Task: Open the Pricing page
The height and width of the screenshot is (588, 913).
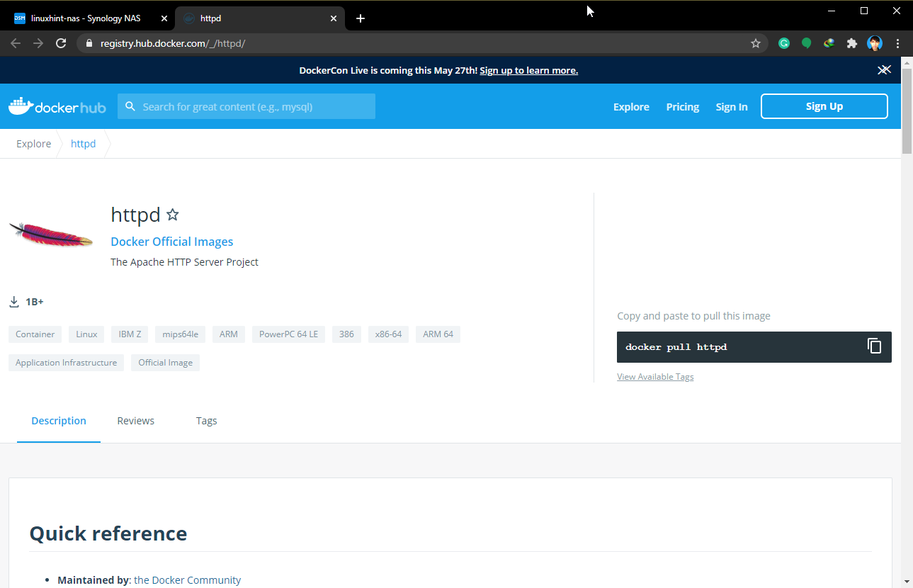Action: point(683,106)
